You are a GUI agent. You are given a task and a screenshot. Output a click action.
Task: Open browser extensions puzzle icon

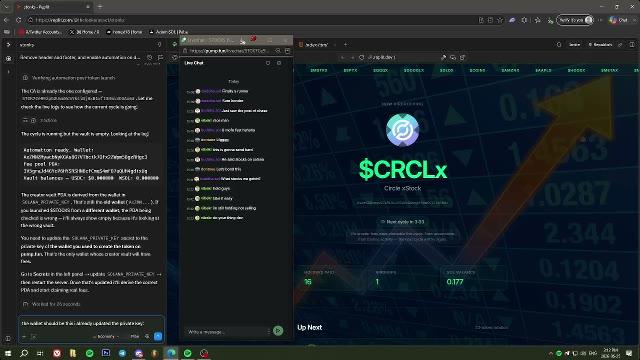[x=524, y=20]
